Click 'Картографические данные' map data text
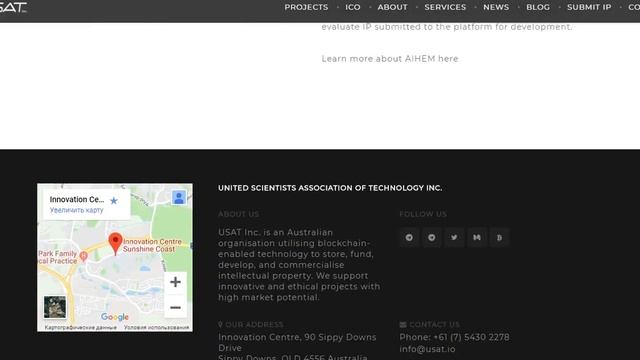Screen dimensions: 640x360 coord(80,327)
